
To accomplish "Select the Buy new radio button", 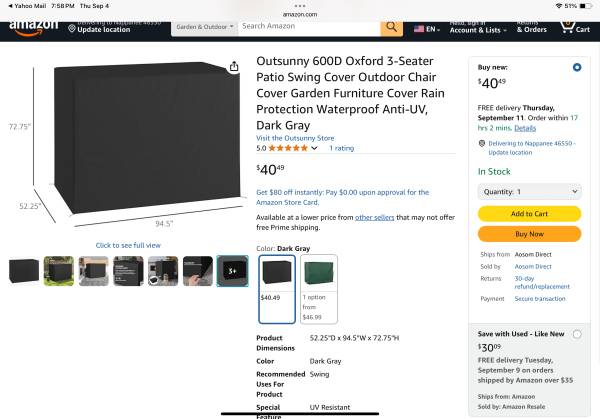I will (x=577, y=67).
